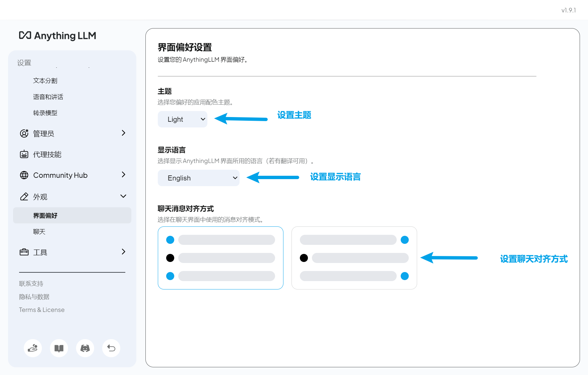588x375 pixels.
Task: Click the 主题 section heading
Action: 165,91
